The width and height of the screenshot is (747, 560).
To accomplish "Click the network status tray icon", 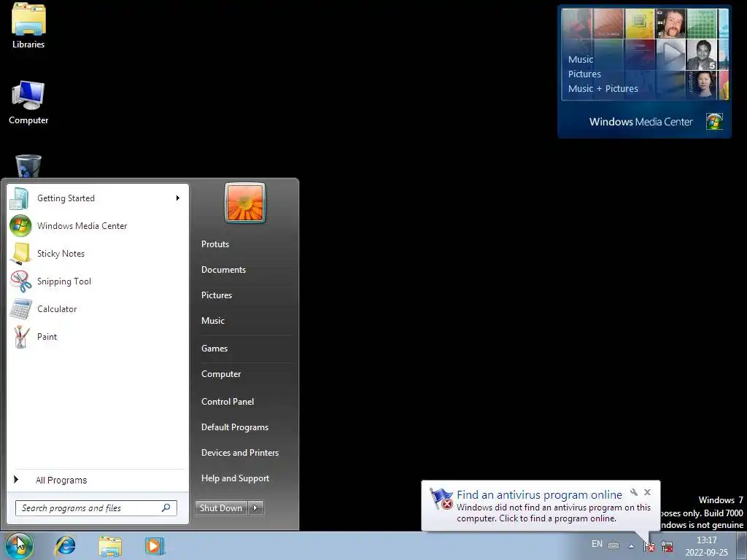I will pyautogui.click(x=667, y=546).
